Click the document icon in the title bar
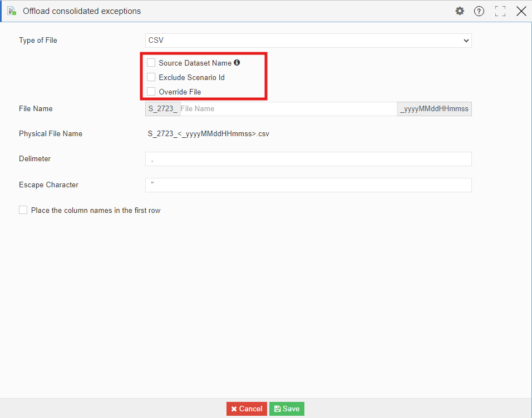 point(12,11)
